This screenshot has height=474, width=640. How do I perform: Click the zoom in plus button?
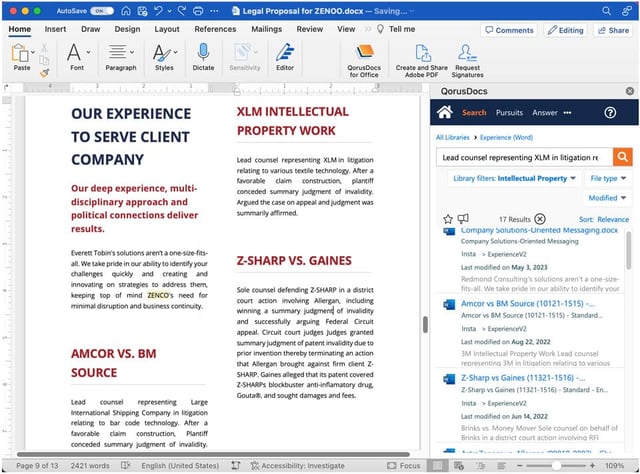tap(592, 465)
